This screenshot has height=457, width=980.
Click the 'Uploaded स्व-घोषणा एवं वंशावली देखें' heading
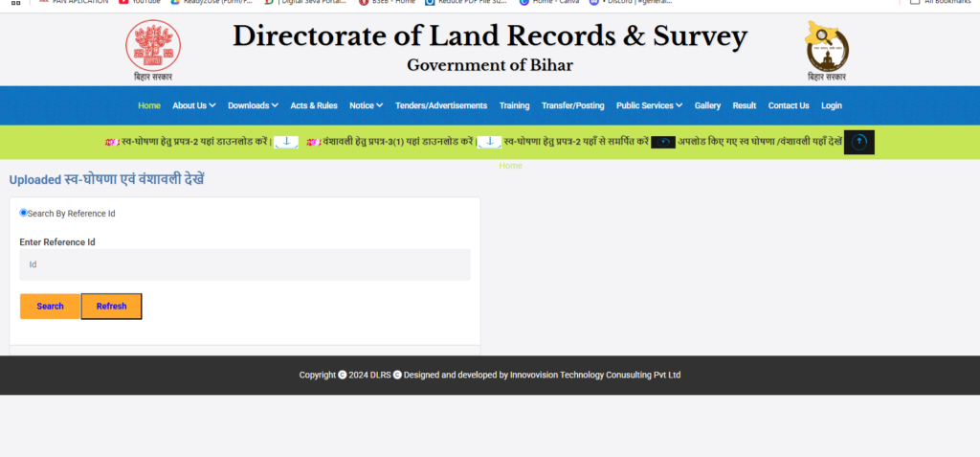coord(107,180)
